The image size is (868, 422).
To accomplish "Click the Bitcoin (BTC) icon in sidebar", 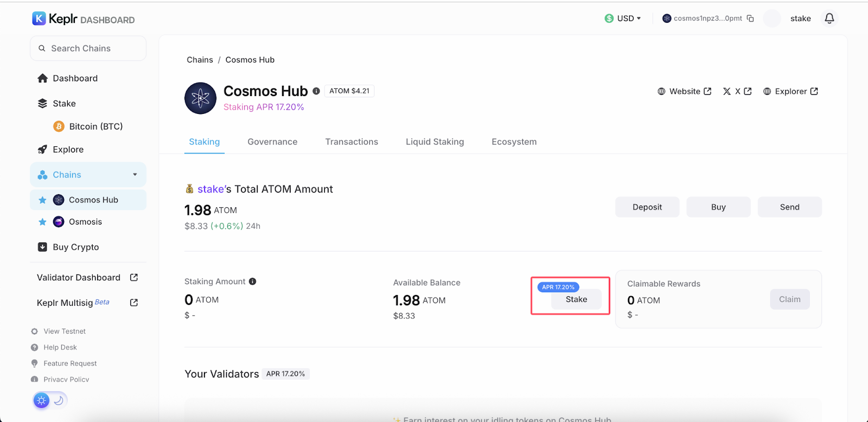I will click(59, 126).
